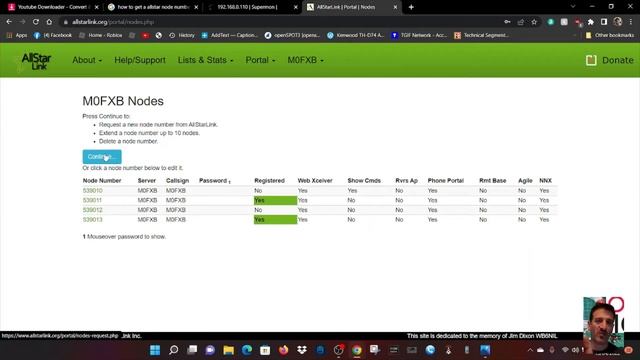Image resolution: width=640 pixels, height=360 pixels.
Task: Show hidden system tray icons chevron
Action: coord(530,350)
